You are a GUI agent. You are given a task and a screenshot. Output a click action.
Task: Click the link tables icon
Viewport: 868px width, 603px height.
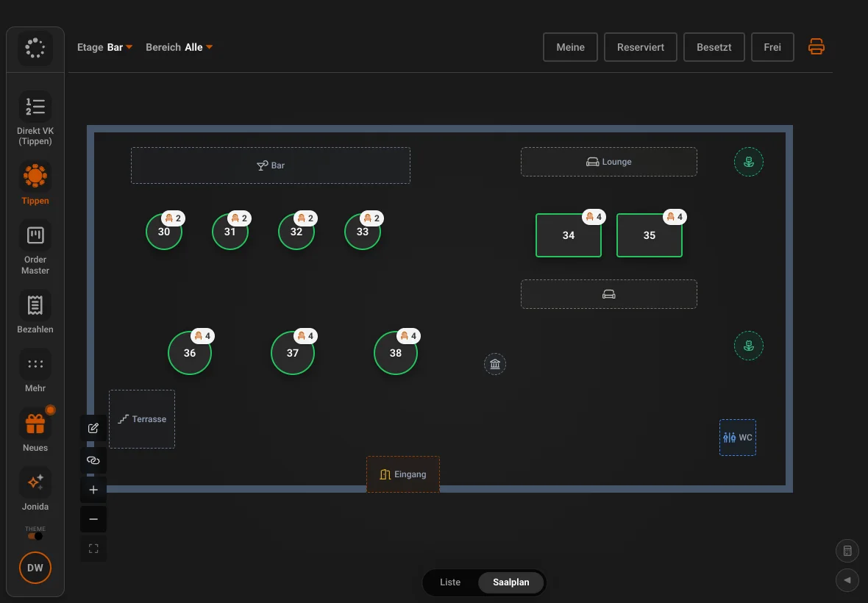[93, 460]
